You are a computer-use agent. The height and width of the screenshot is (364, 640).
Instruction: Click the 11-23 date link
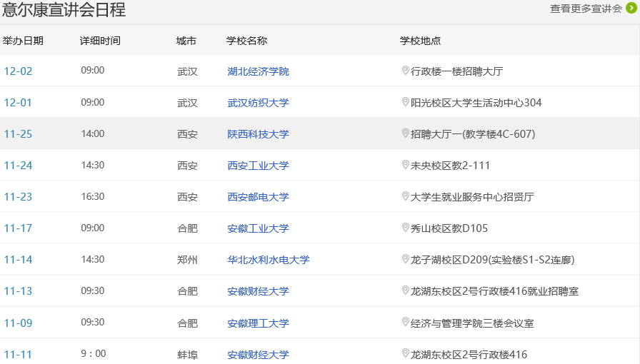pyautogui.click(x=18, y=197)
